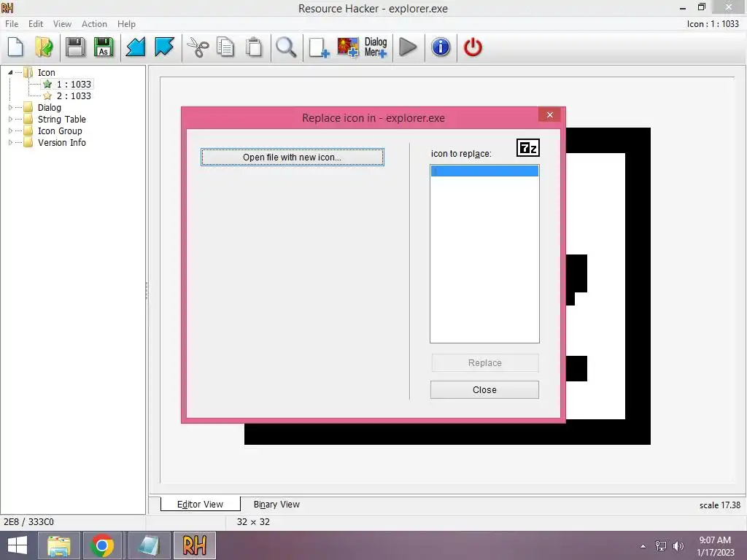
Task: Open a file with the folder icon
Action: click(x=44, y=47)
